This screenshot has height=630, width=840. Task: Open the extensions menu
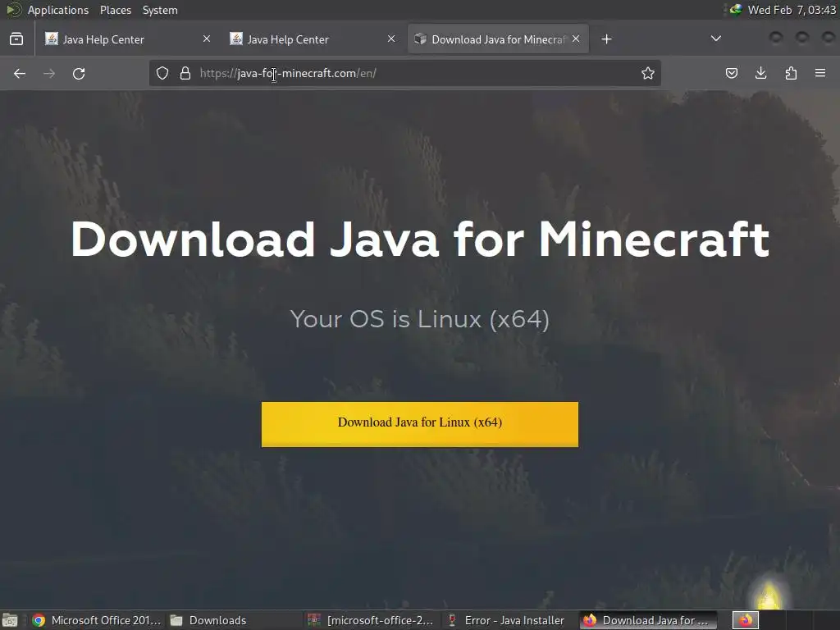point(791,73)
